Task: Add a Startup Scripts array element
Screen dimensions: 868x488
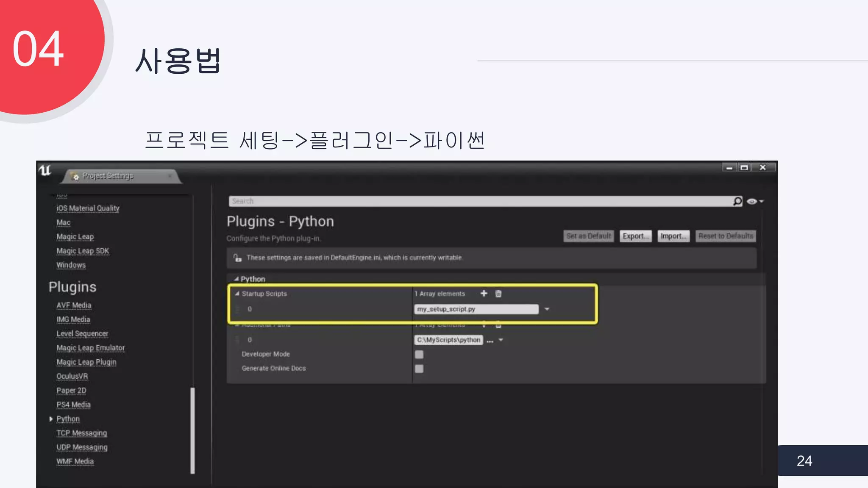Action: [484, 293]
